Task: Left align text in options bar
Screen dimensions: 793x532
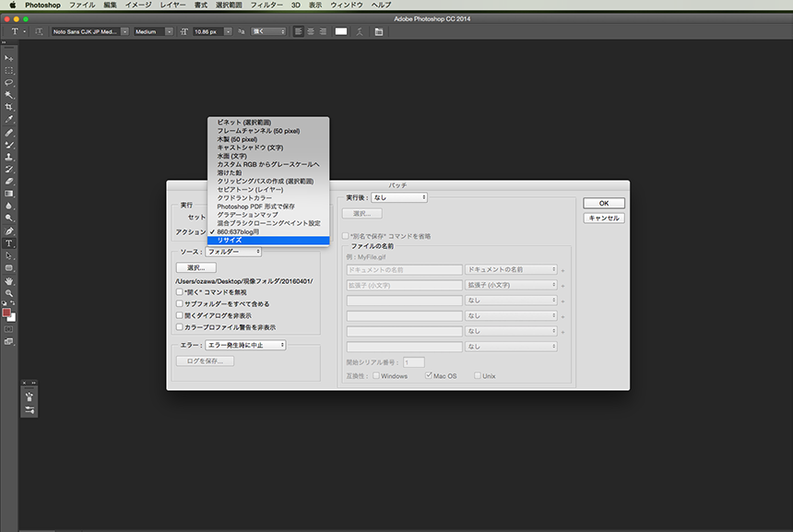Action: coord(299,31)
